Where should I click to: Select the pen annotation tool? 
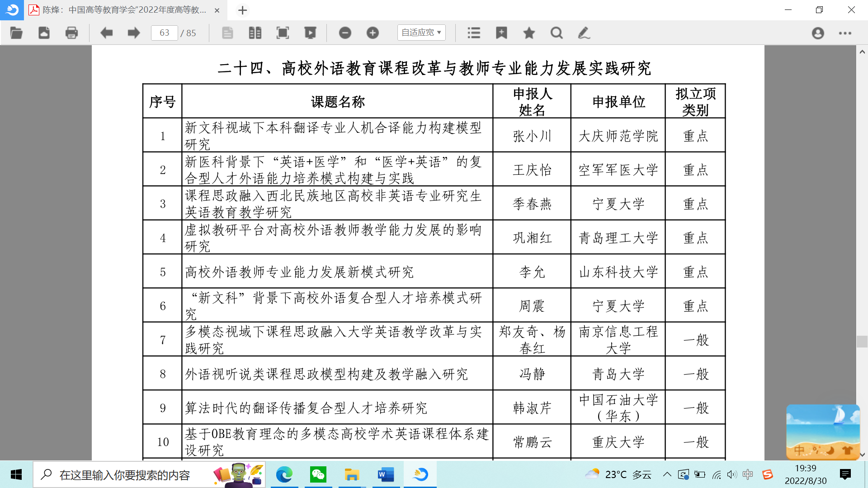[x=584, y=33]
